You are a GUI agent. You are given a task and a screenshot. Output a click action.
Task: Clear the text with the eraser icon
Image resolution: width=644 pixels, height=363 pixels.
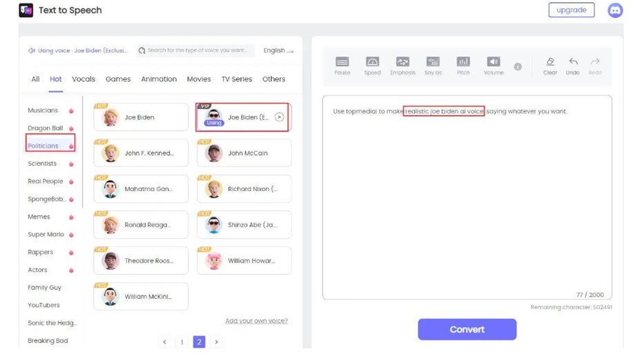pos(549,62)
